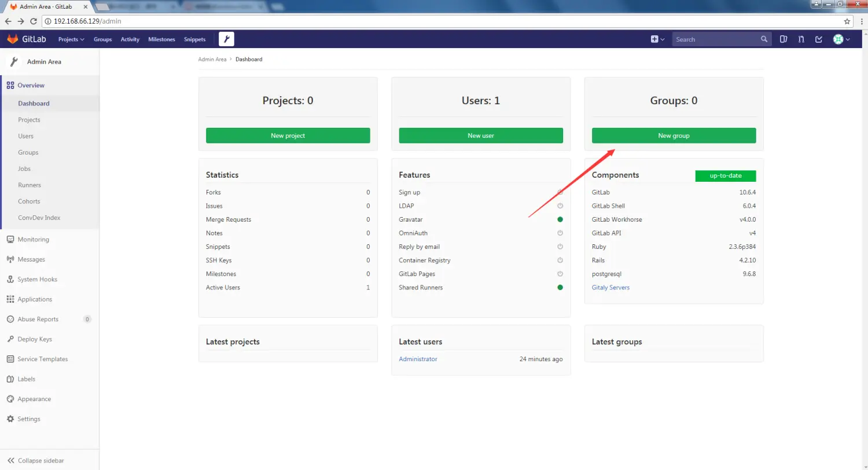Click the browser reload icon
The height and width of the screenshot is (470, 868).
34,21
